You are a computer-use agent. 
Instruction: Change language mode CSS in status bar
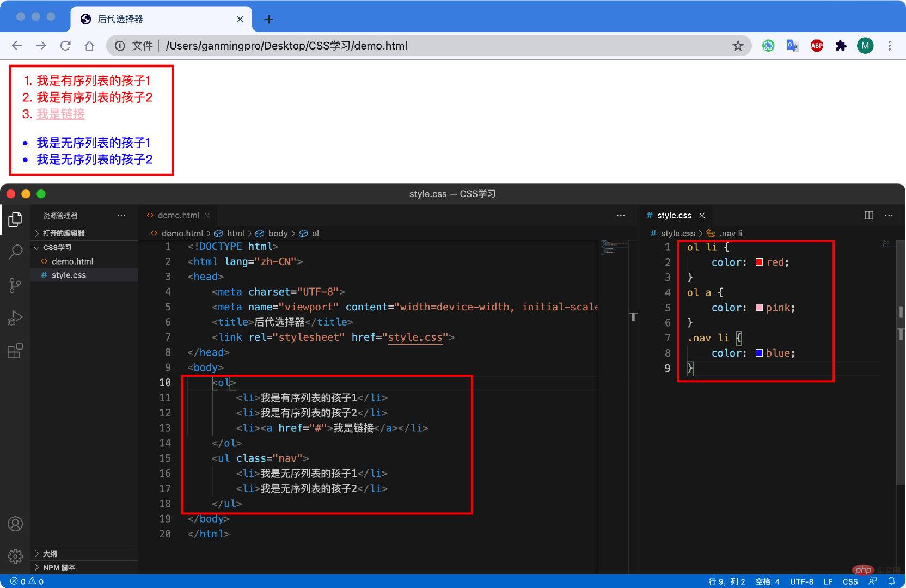(x=850, y=581)
